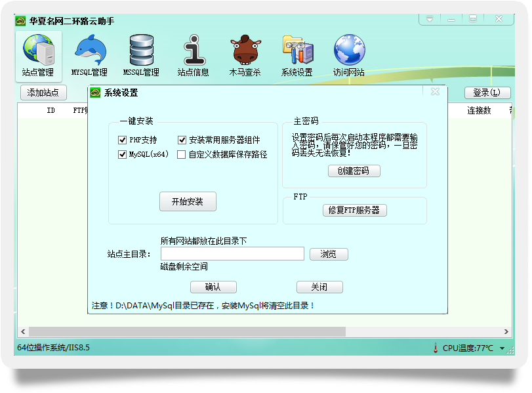The height and width of the screenshot is (393, 532).
Task: Click the 连接数 column header
Action: (x=479, y=110)
